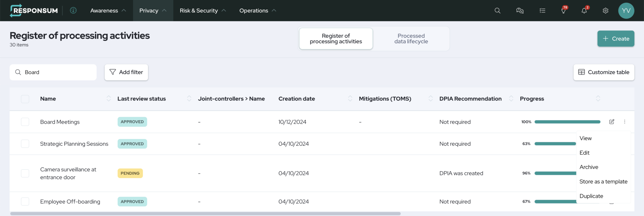Sort by Creation date column arrows

click(350, 99)
